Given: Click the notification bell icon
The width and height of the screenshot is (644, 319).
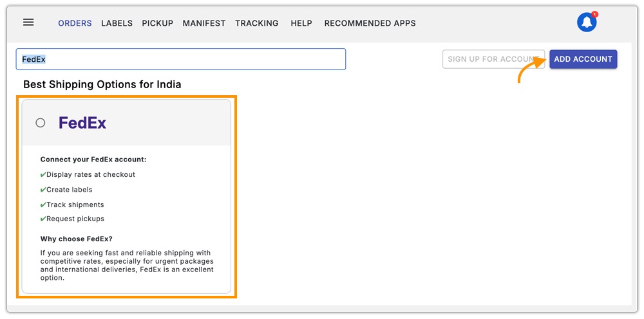Looking at the screenshot, I should [587, 22].
